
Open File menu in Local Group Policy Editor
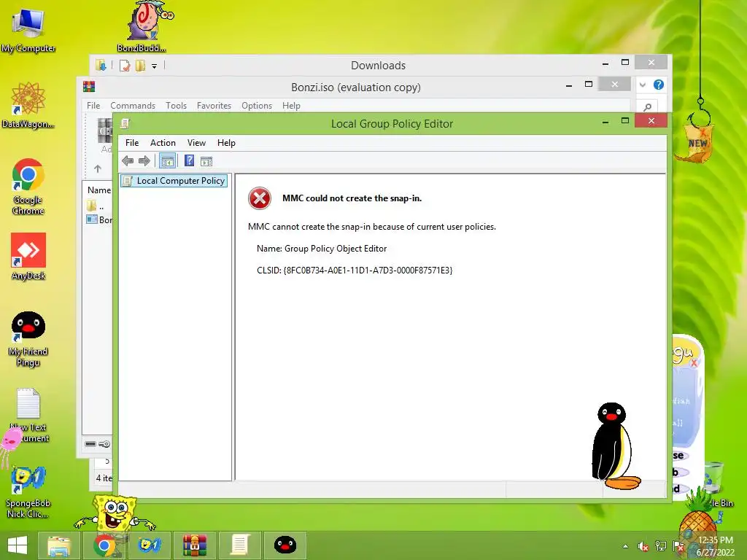(132, 143)
